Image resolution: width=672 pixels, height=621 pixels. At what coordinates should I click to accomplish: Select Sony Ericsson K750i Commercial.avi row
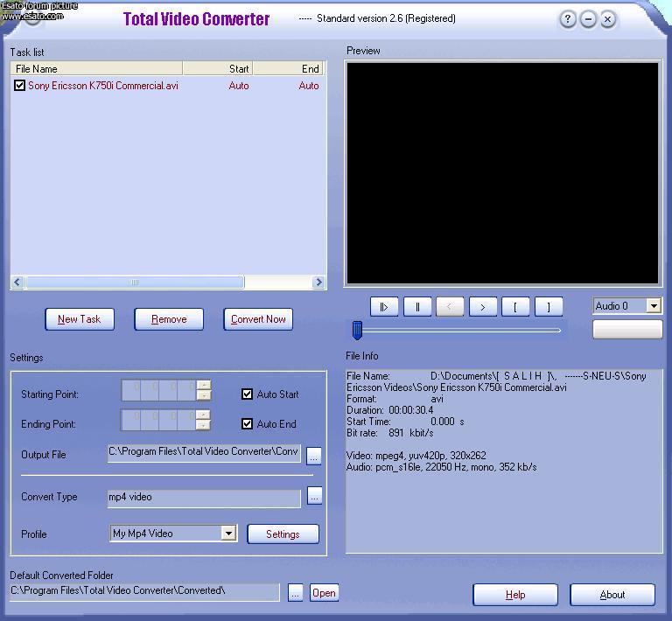pyautogui.click(x=168, y=85)
